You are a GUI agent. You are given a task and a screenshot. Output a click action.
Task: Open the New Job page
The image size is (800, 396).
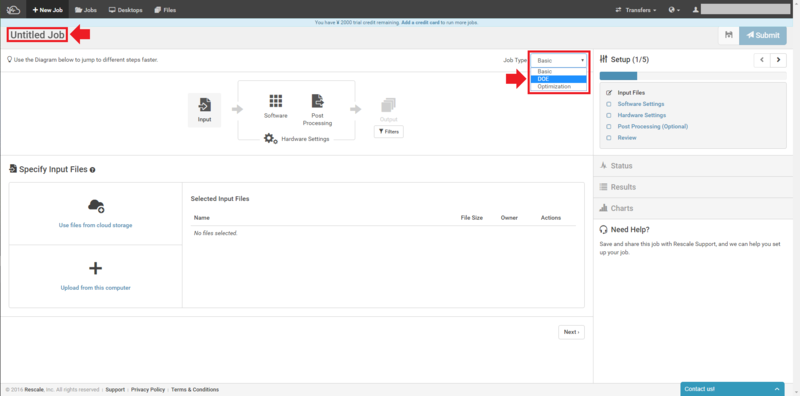pos(48,10)
